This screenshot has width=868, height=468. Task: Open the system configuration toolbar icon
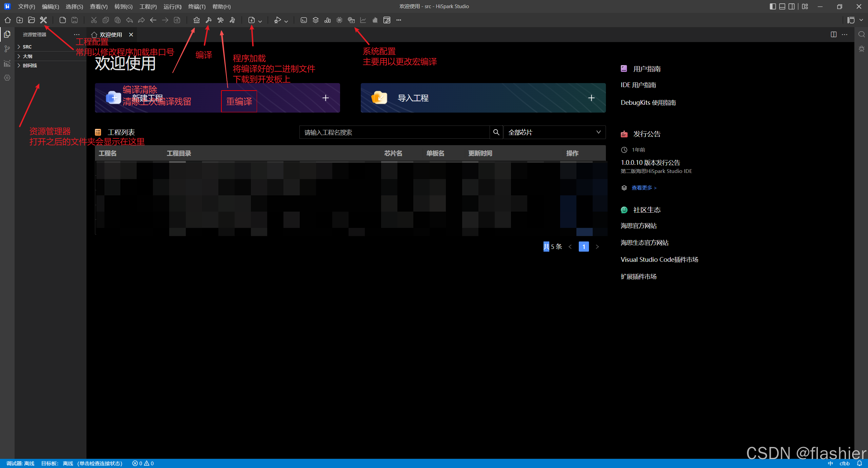[x=351, y=20]
